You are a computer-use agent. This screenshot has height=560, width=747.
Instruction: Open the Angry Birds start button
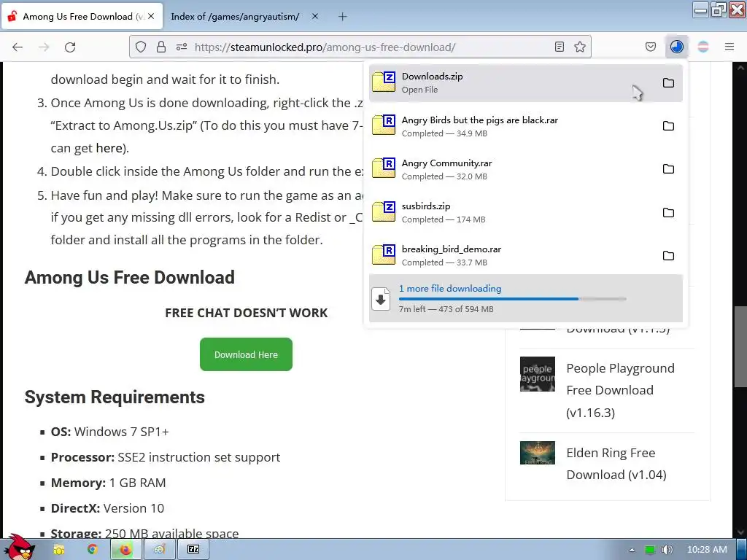pyautogui.click(x=19, y=547)
